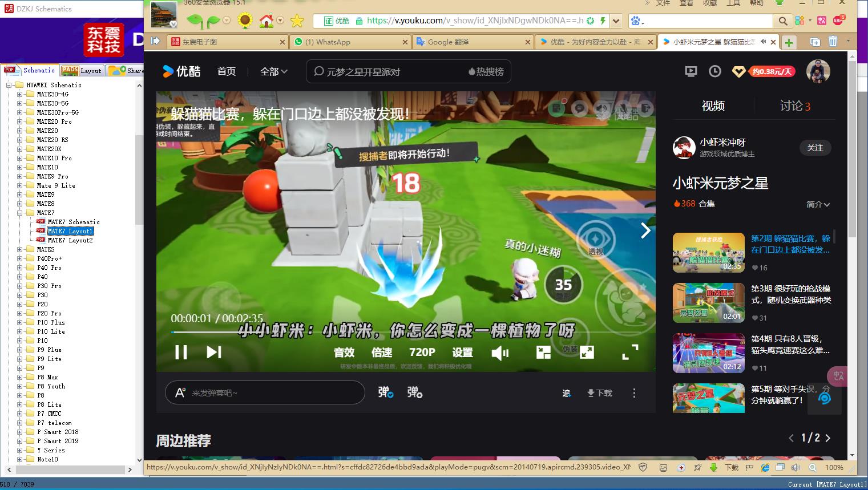
Task: Switch to the 讨论 discussion tab
Action: tap(795, 106)
